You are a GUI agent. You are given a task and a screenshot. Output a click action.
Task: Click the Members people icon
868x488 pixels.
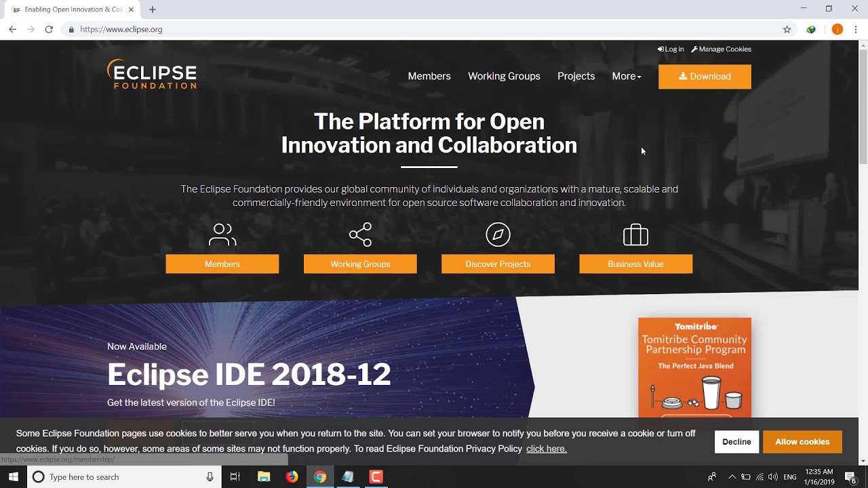[x=222, y=235]
